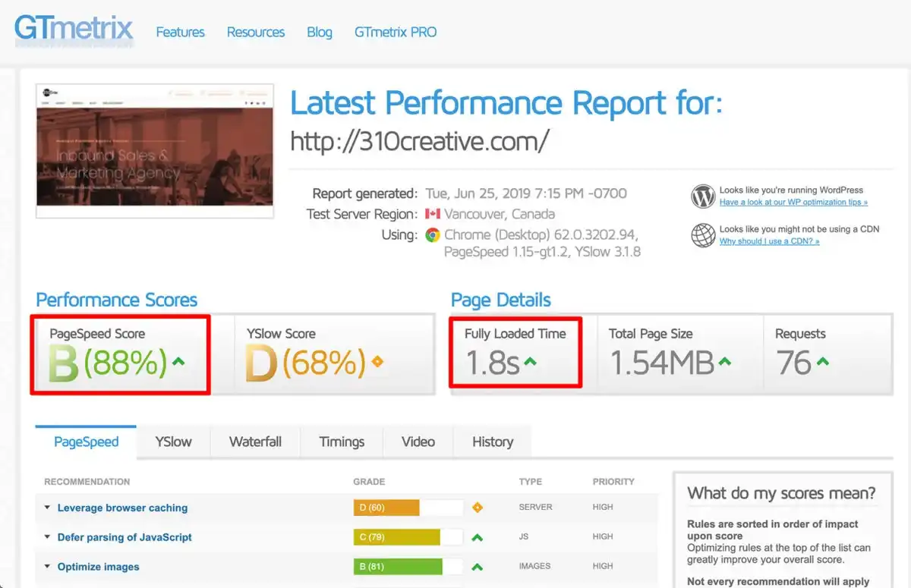Image resolution: width=911 pixels, height=588 pixels.
Task: Expand Leverage browser caching triangle
Action: 47,508
